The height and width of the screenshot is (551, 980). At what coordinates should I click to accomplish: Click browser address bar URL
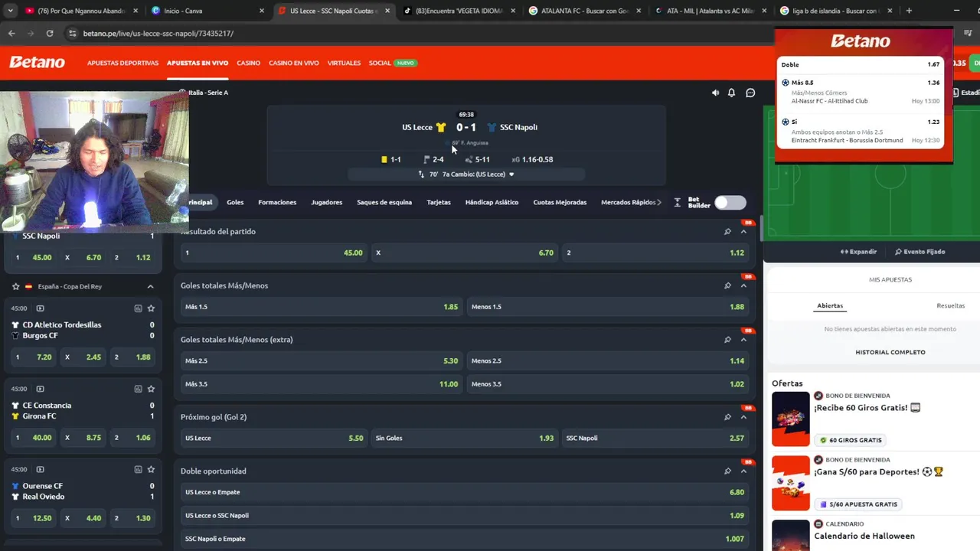click(x=158, y=34)
